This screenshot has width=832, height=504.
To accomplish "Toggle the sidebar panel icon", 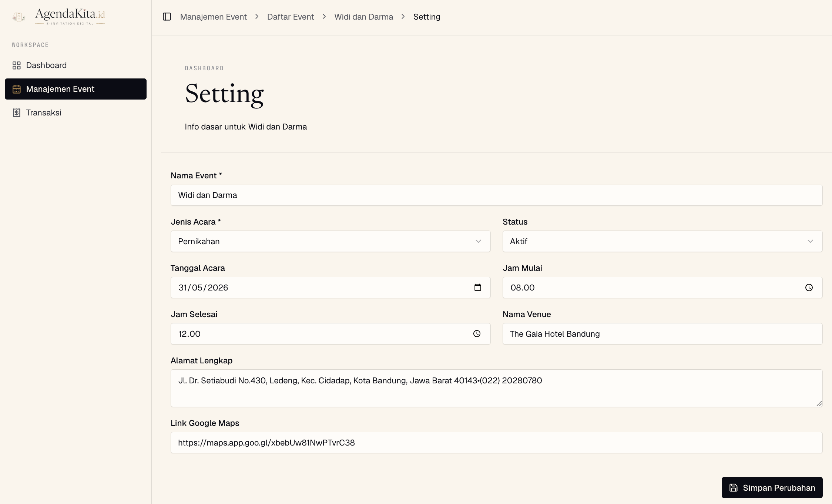I will click(x=167, y=17).
